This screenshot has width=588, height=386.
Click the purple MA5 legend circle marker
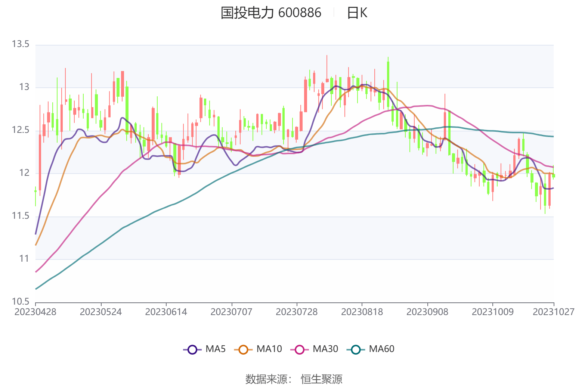(192, 350)
